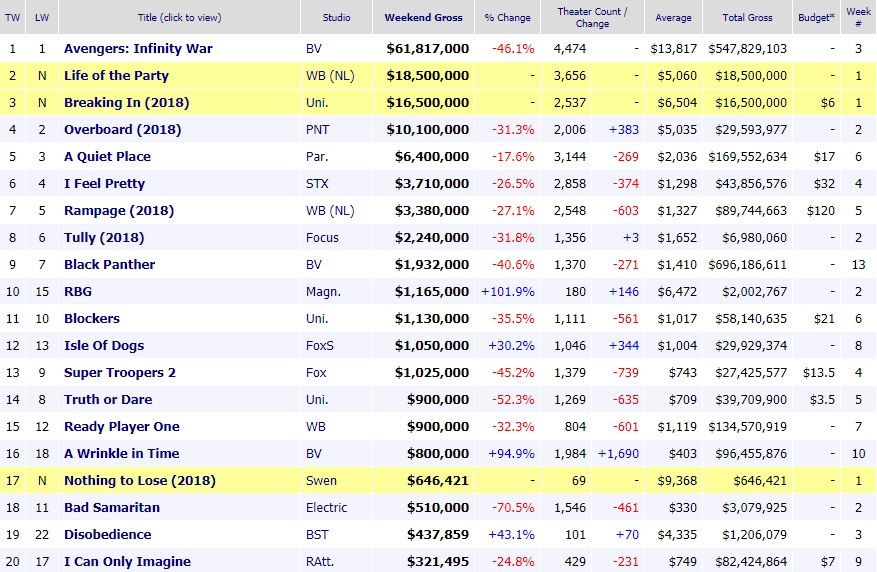Screen dimensions: 877x572
Task: Click BST studio in Disobedience row
Action: [317, 535]
